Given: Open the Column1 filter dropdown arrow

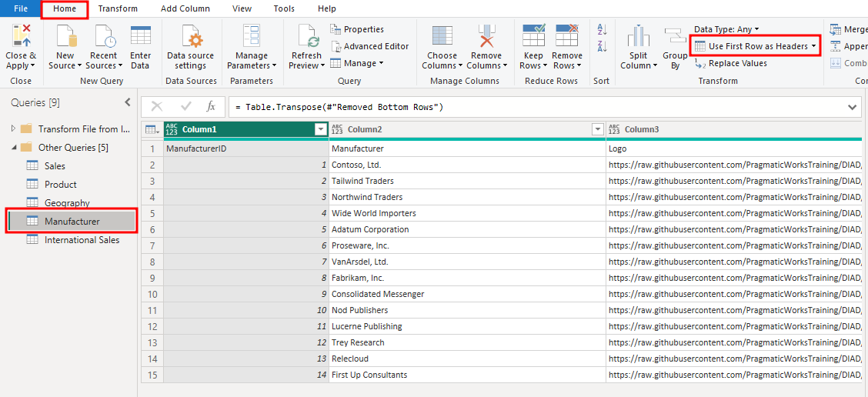Looking at the screenshot, I should [321, 130].
